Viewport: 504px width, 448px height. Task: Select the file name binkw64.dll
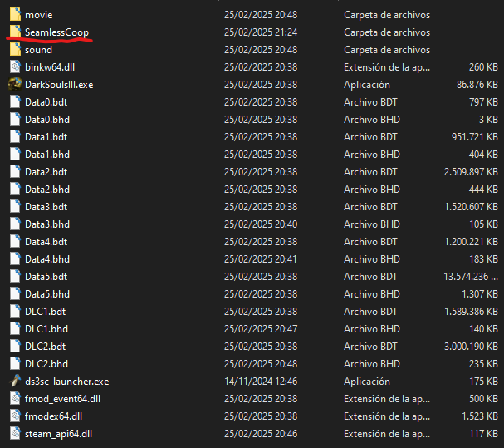(50, 67)
